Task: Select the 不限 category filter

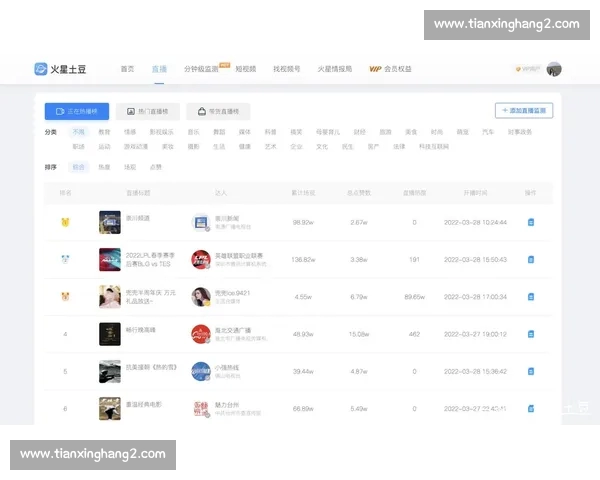Action: (79, 132)
